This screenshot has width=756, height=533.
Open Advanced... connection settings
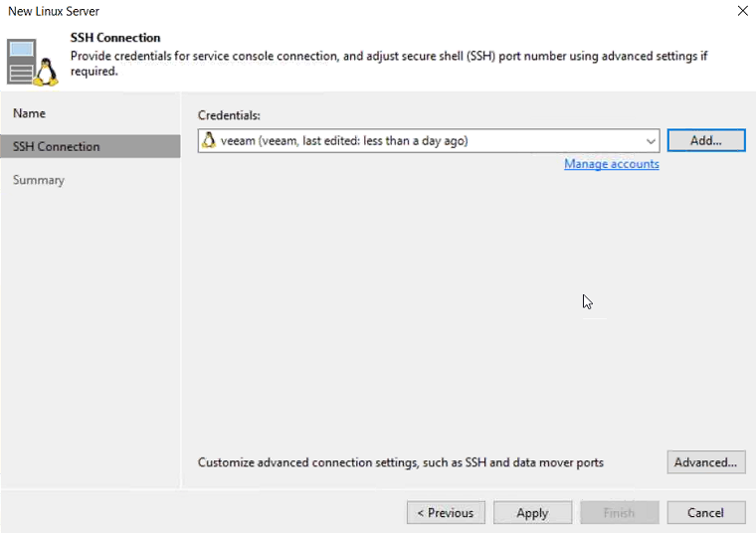(x=706, y=462)
